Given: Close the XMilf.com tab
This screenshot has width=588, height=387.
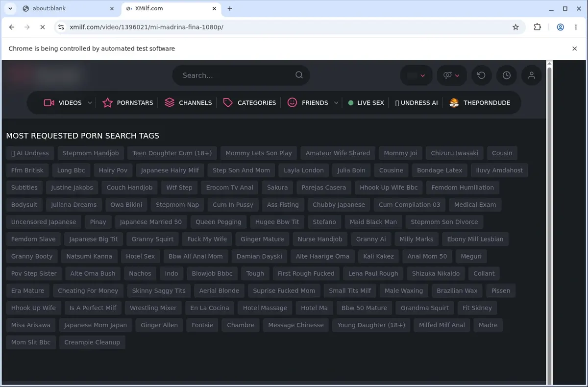Looking at the screenshot, I should (214, 8).
